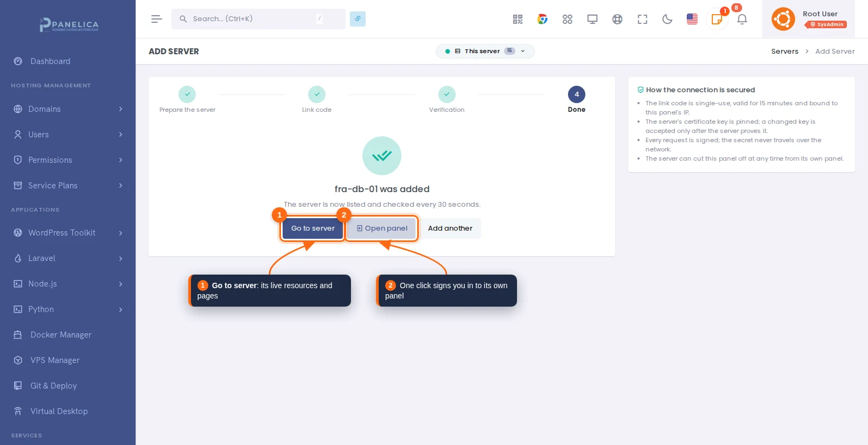Click the Verification step circle

pos(447,94)
